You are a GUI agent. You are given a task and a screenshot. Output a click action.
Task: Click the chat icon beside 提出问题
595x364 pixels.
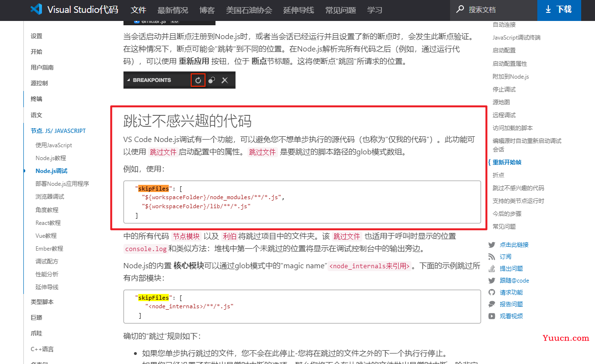tap(492, 268)
